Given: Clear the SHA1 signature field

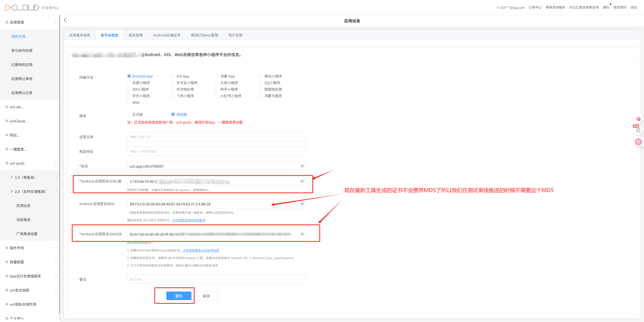Looking at the screenshot, I should (302, 181).
